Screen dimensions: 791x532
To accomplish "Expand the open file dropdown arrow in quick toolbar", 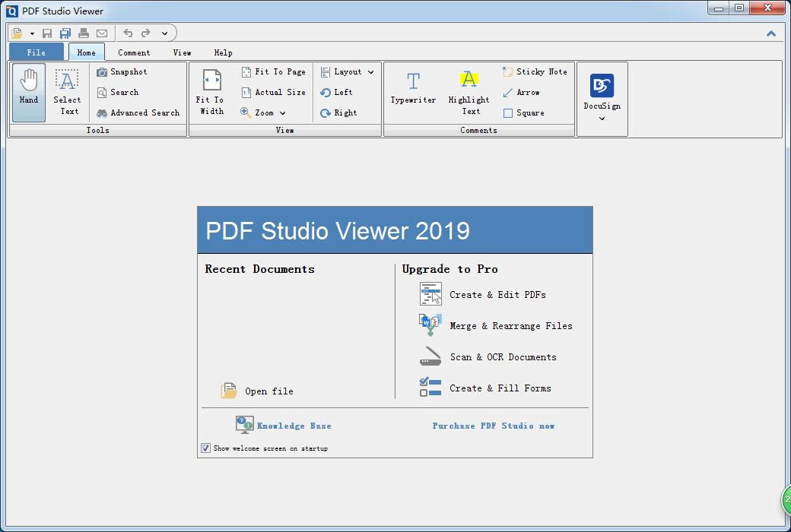I will (x=32, y=33).
